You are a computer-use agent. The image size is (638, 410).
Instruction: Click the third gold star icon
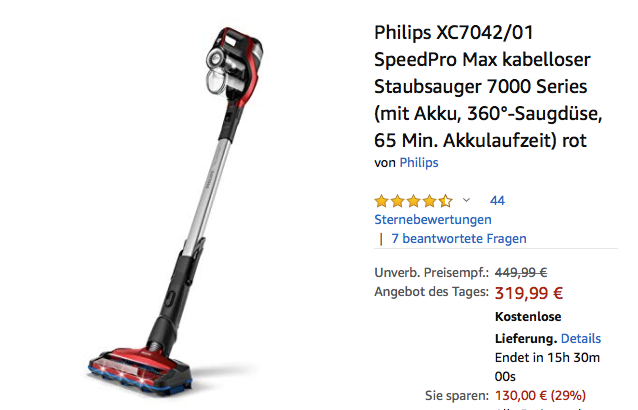[413, 201]
